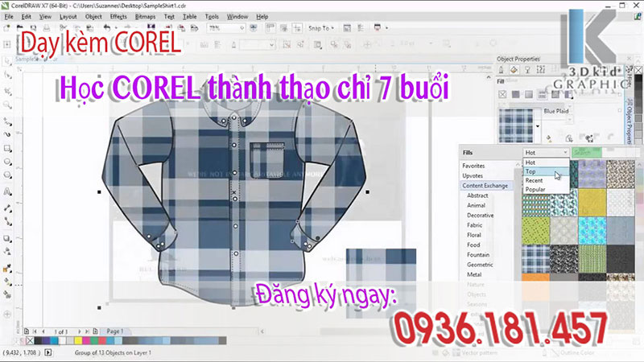Open the Tools menu
Viewport: 644px width, 362px height.
point(212,17)
